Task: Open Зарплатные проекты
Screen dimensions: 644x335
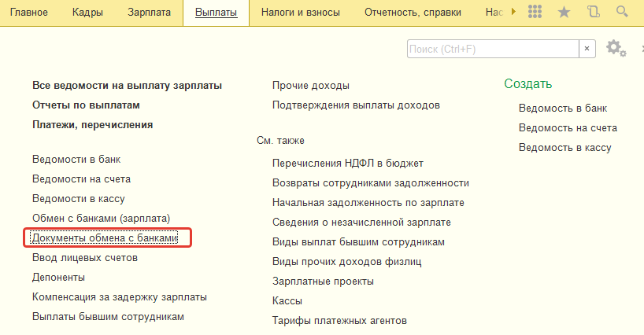Action: [323, 282]
